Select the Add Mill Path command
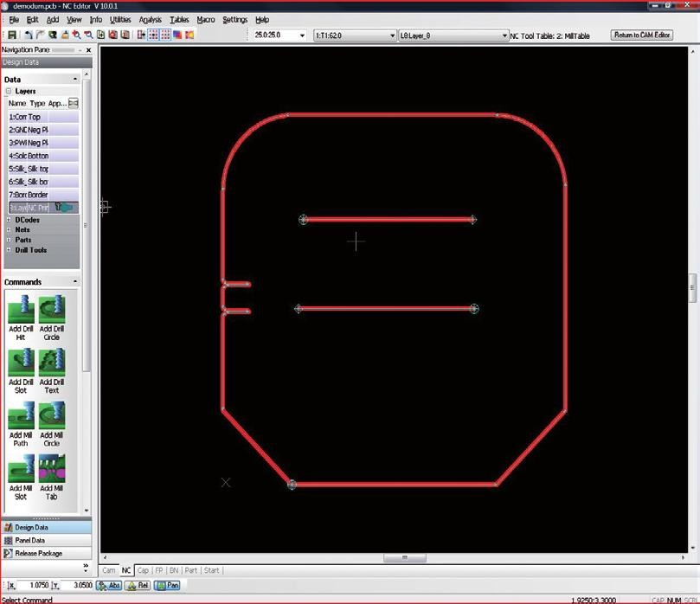This screenshot has height=604, width=700. tap(21, 424)
